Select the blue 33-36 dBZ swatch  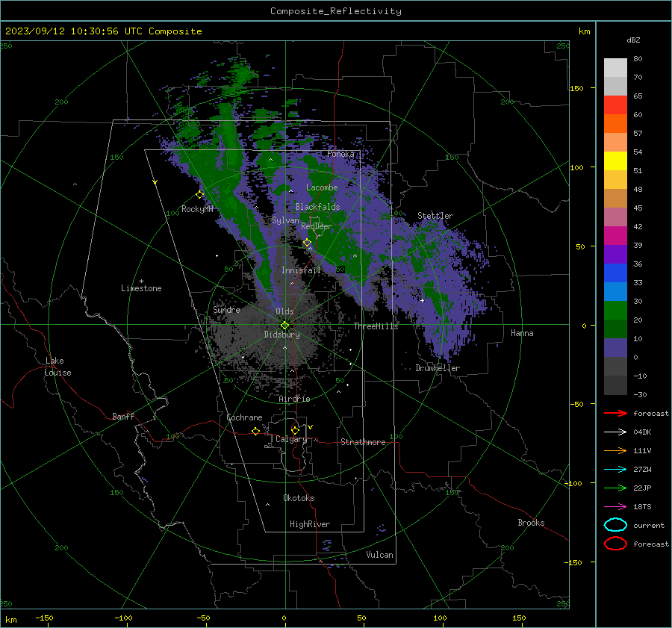[x=615, y=273]
